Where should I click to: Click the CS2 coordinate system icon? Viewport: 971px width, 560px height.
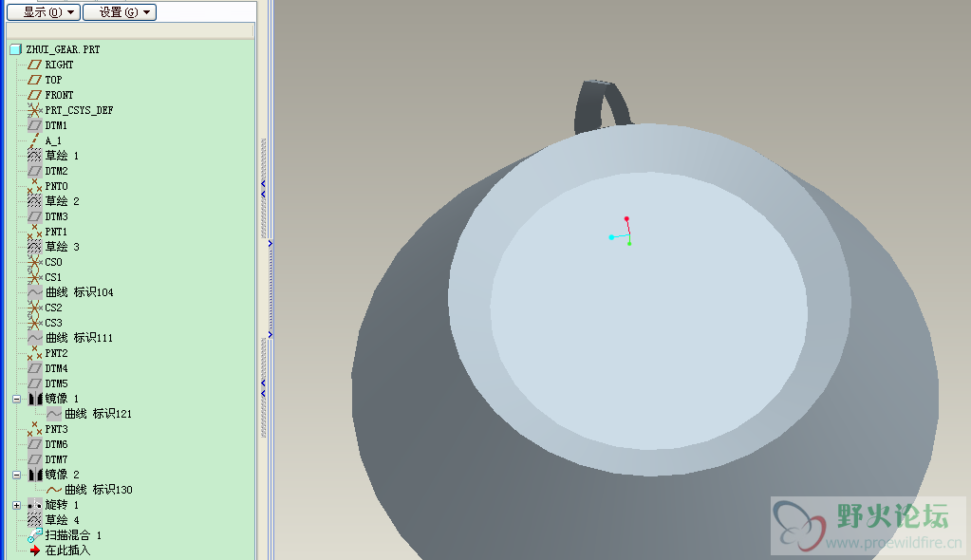coord(35,308)
